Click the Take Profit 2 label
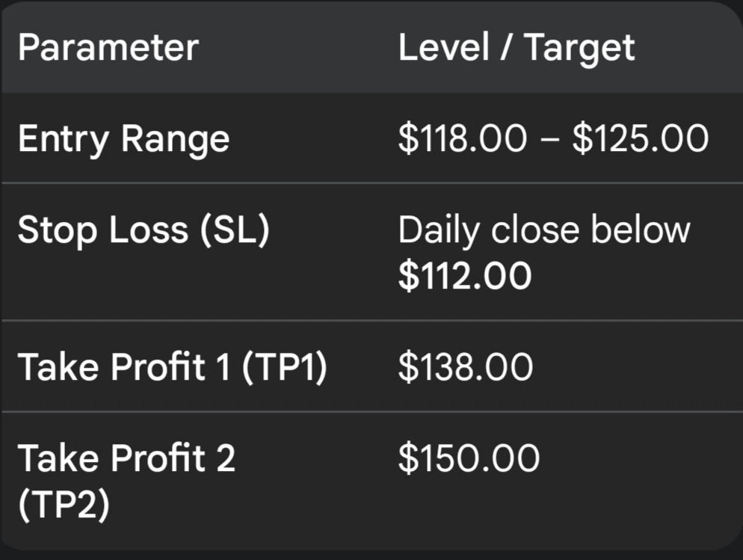 click(x=126, y=458)
